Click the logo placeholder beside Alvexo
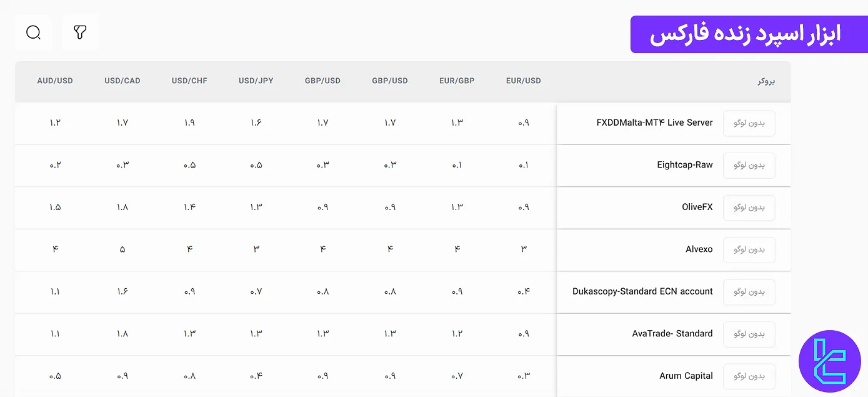Image resolution: width=868 pixels, height=397 pixels. [749, 249]
